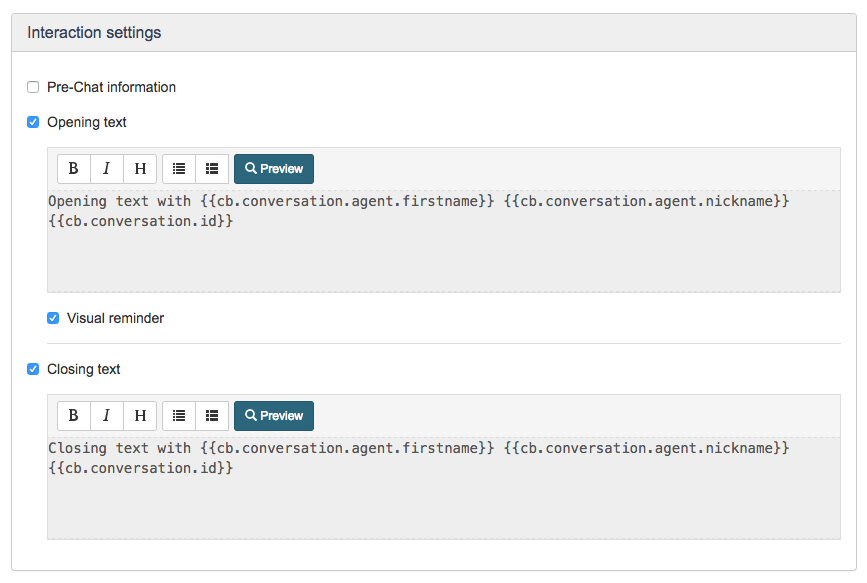The image size is (867, 583).
Task: Insert a heading in the Closing text
Action: (139, 415)
